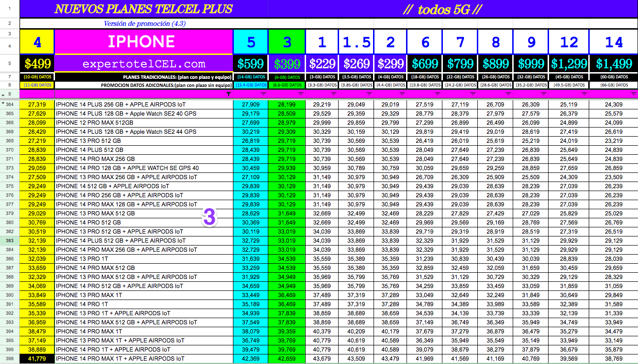Select the green plan 3 header cell
Screen dimensions: 638x364
[287, 42]
